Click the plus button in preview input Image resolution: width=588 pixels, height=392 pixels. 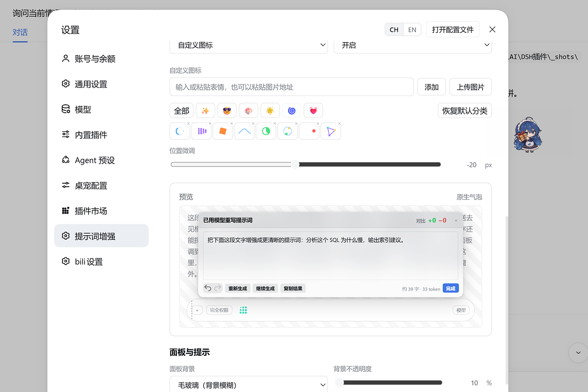(x=197, y=310)
